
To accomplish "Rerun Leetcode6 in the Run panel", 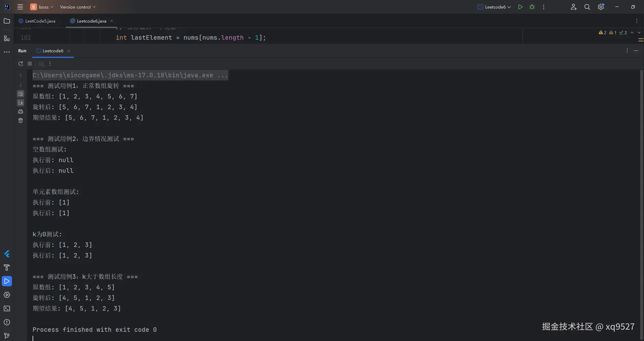I will (x=21, y=64).
